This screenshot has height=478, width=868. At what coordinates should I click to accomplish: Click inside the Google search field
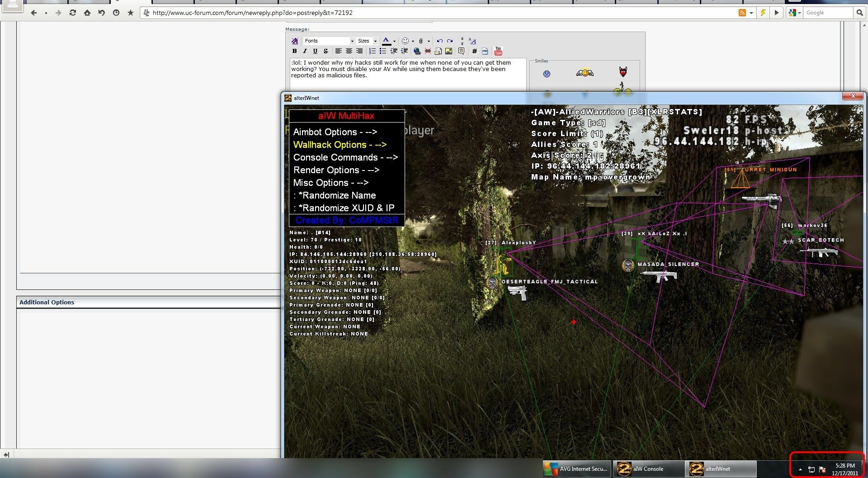pyautogui.click(x=828, y=13)
